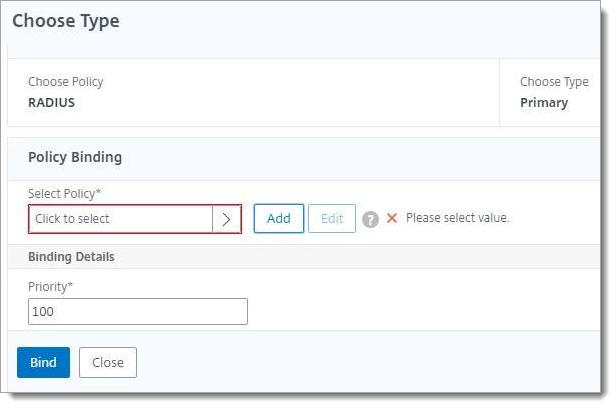616x408 pixels.
Task: Click the Choose Policy summary label
Action: 65,82
